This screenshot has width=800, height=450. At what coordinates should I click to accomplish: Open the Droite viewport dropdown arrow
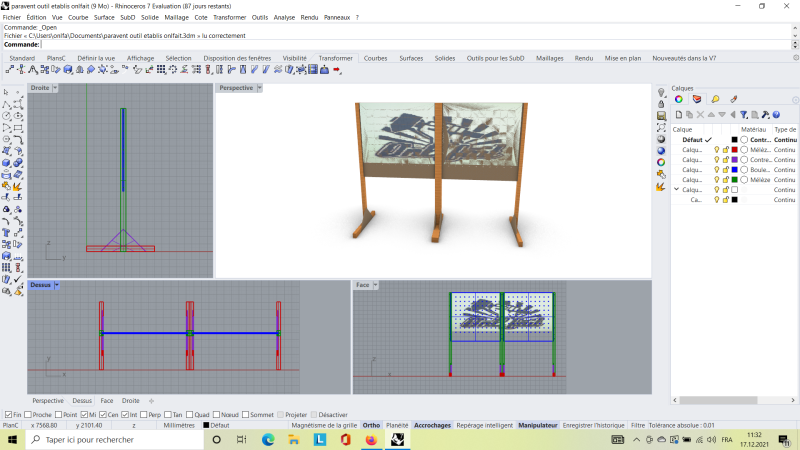pos(55,88)
